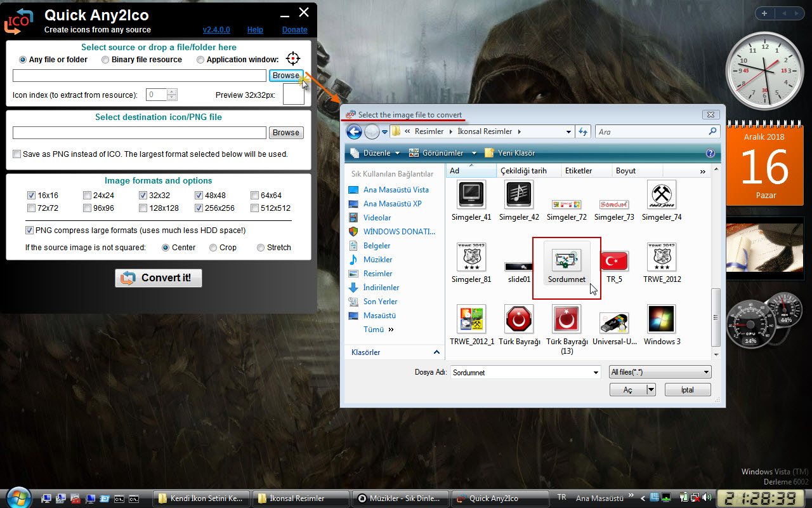Open the analog clock gadget
Image resolution: width=812 pixels, height=508 pixels.
tap(764, 71)
